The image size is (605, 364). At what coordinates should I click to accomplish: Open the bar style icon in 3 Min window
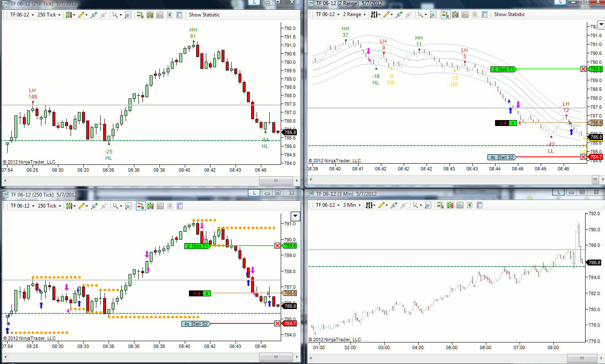click(371, 205)
